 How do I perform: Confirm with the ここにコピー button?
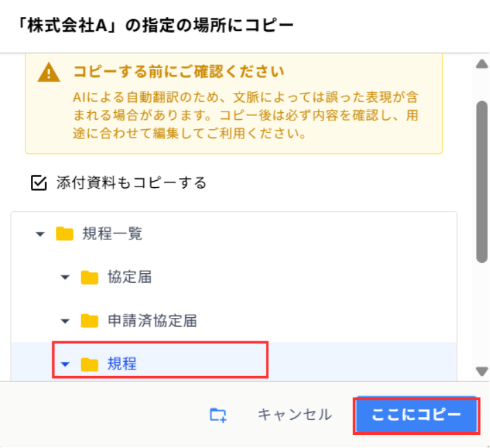(416, 415)
